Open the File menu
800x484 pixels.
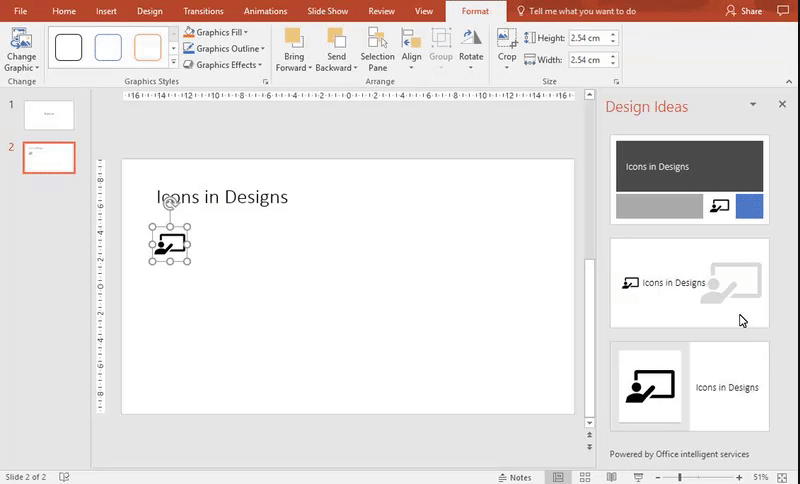point(20,11)
